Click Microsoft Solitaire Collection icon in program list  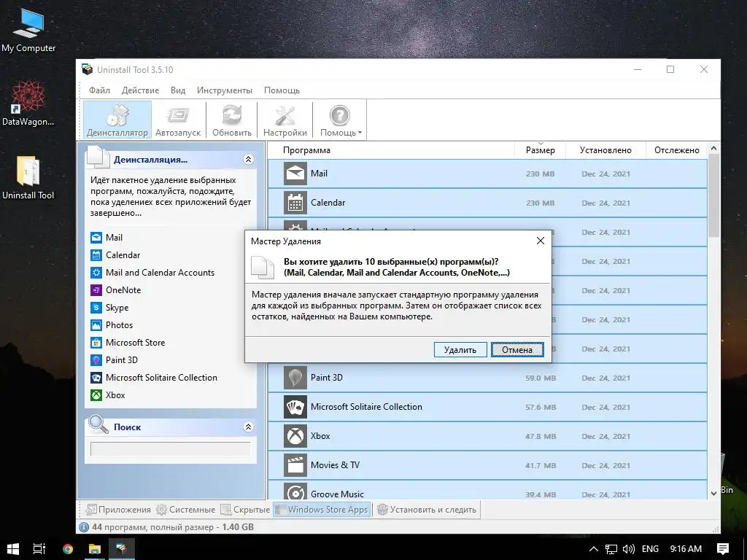(x=295, y=407)
